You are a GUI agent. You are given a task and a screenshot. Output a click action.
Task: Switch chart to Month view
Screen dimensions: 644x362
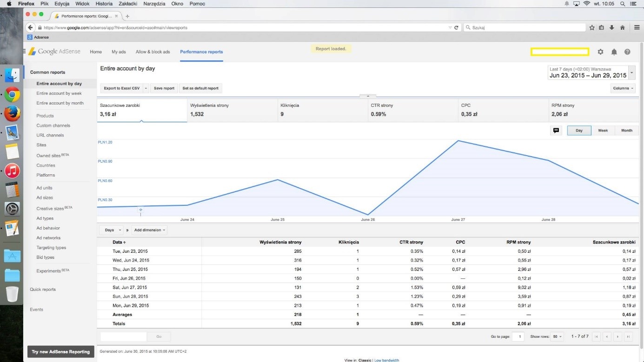pos(627,131)
